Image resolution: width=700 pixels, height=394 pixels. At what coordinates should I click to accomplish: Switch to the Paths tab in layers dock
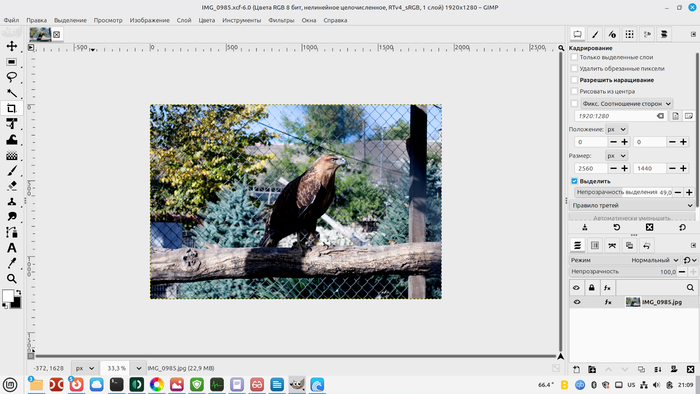[x=612, y=245]
